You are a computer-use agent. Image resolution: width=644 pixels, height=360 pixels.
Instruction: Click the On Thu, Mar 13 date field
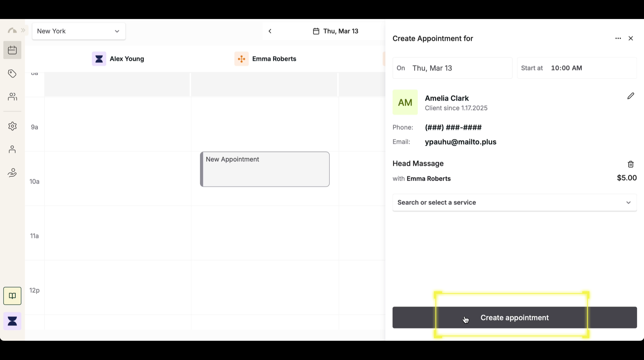[452, 68]
